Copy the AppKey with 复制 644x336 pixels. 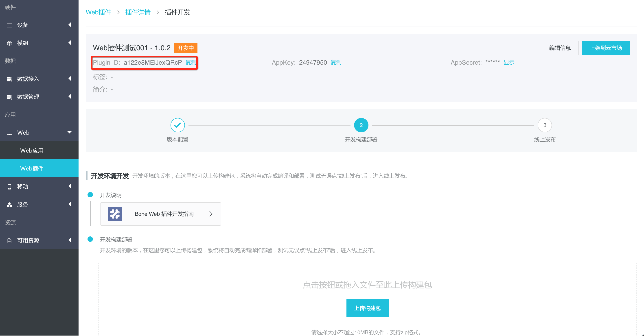pos(336,62)
